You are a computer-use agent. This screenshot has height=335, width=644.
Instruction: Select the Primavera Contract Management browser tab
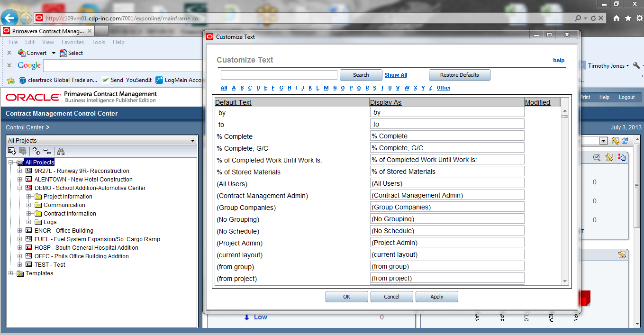(x=47, y=31)
